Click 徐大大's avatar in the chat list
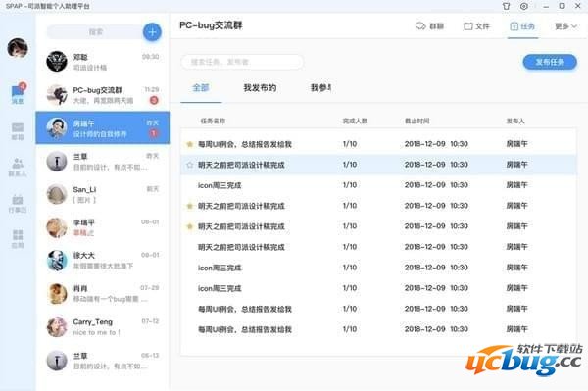This screenshot has height=391, width=588. click(x=57, y=260)
